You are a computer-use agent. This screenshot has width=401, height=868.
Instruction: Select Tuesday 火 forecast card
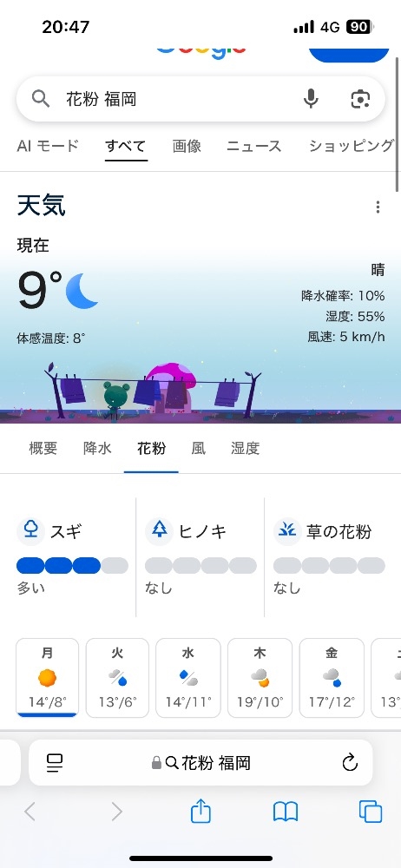117,678
